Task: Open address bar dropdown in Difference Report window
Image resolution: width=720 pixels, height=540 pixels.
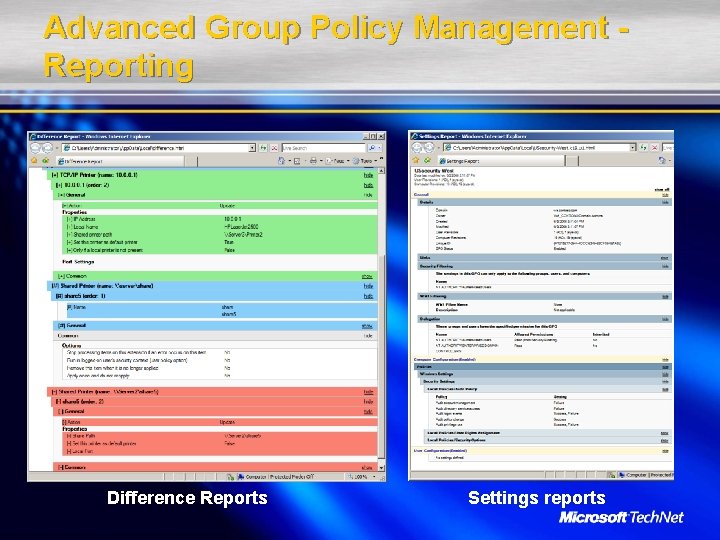Action: click(252, 148)
